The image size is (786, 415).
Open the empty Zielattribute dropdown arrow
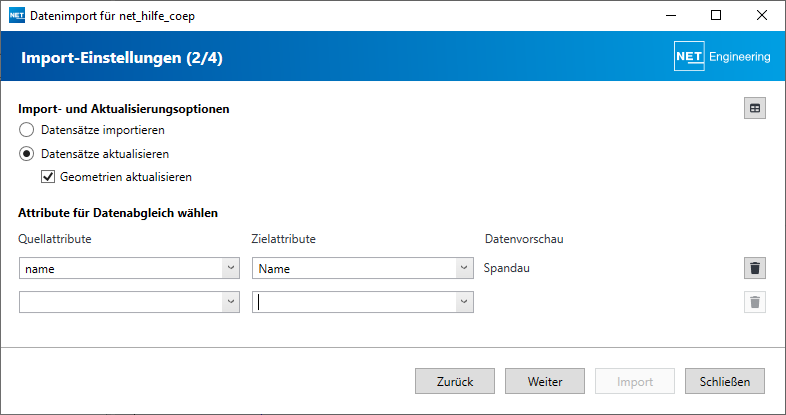[464, 302]
